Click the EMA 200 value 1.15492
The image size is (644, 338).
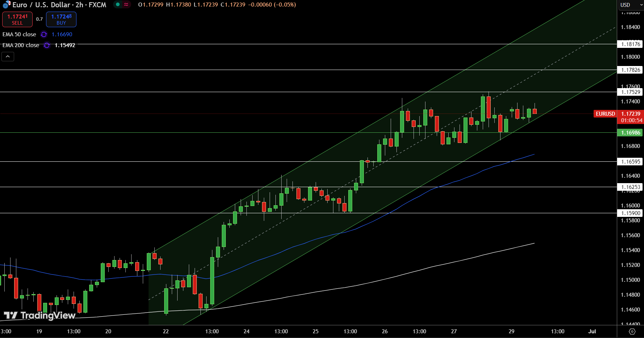tap(65, 45)
